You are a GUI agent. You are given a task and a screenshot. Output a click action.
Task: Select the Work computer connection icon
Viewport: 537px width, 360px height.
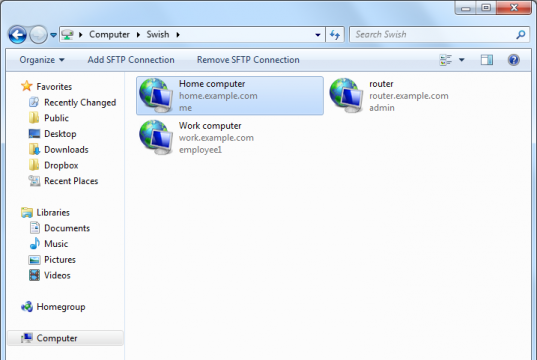coord(157,137)
